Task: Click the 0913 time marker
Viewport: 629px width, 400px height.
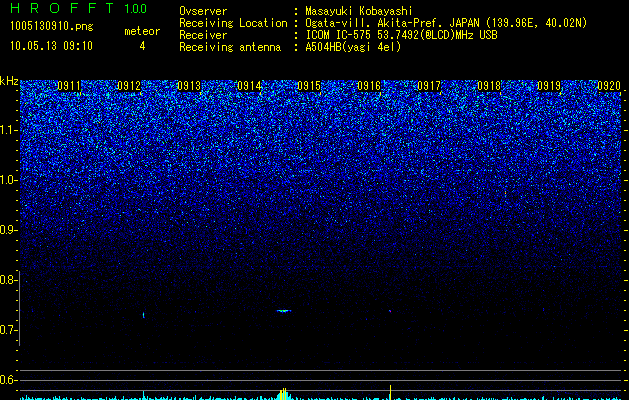Action: pyautogui.click(x=189, y=86)
